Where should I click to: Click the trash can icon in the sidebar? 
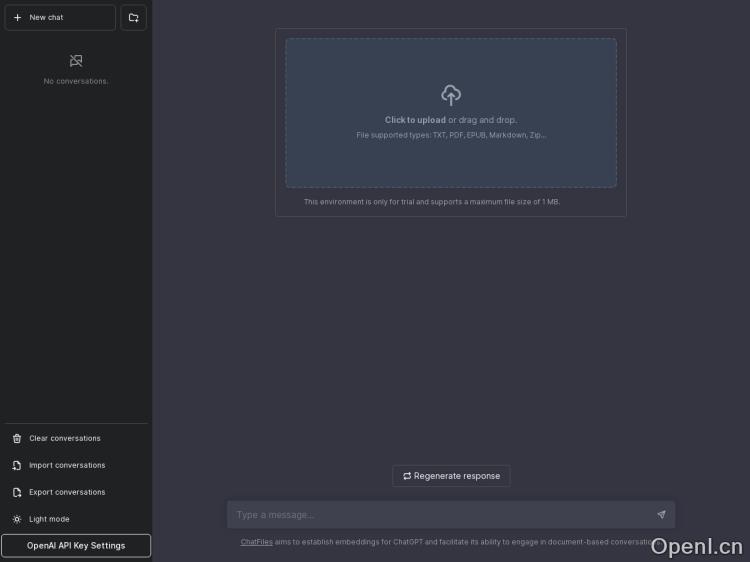[17, 438]
